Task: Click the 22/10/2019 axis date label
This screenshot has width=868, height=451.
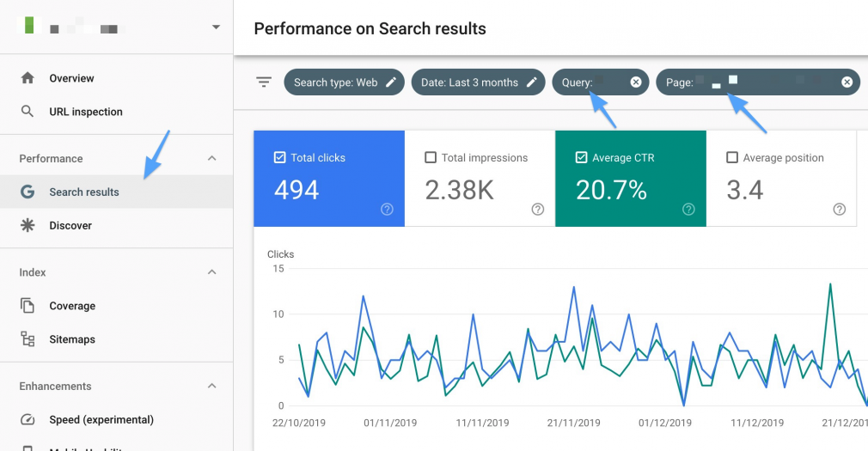Action: (299, 423)
